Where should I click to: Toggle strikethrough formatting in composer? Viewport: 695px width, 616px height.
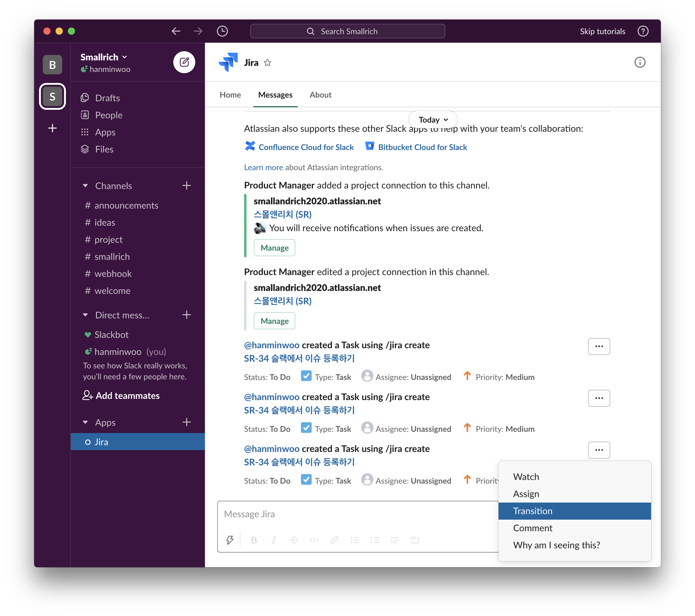point(294,540)
